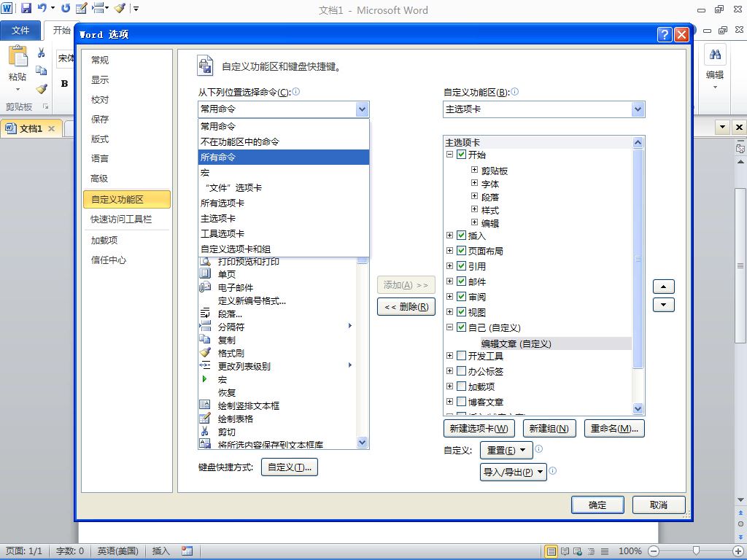Uncheck the 引用 tab checkbox

(x=461, y=265)
